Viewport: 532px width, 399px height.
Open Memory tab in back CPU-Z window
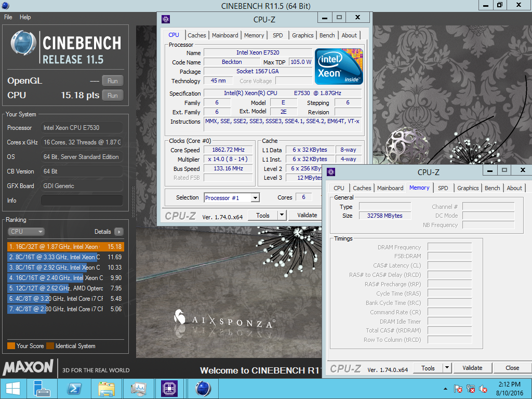[254, 35]
